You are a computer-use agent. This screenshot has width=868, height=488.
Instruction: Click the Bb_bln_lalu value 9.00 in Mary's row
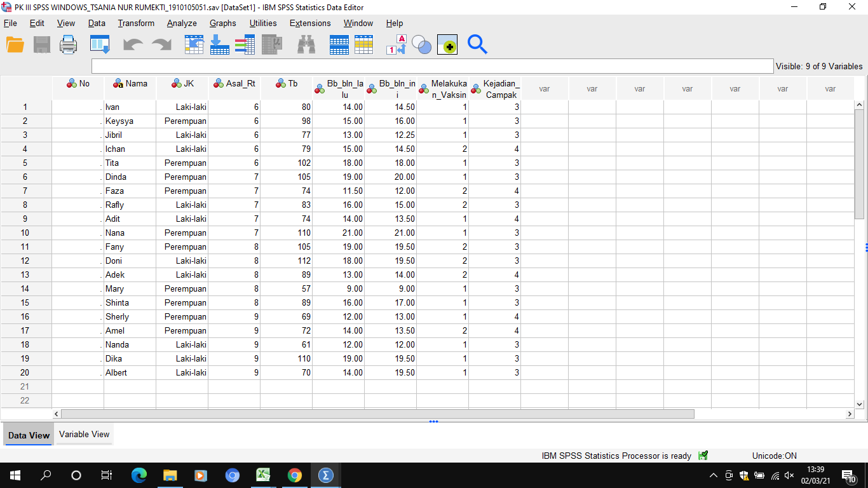click(339, 288)
